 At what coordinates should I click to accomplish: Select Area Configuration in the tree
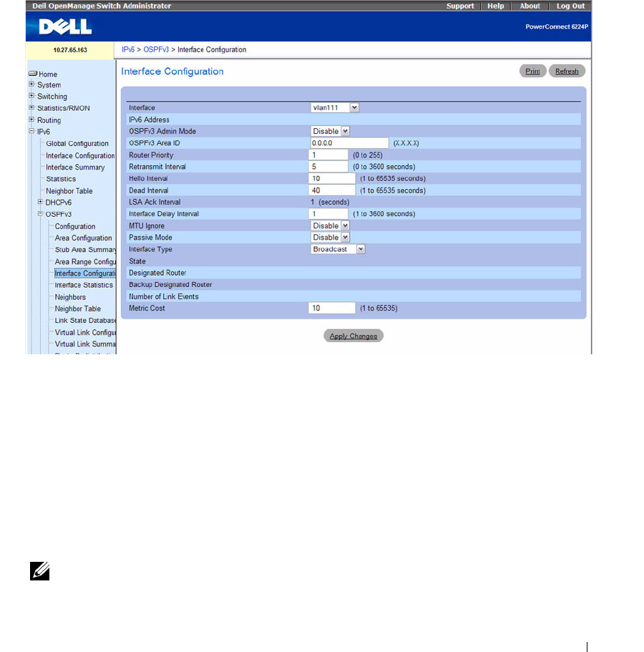point(83,238)
